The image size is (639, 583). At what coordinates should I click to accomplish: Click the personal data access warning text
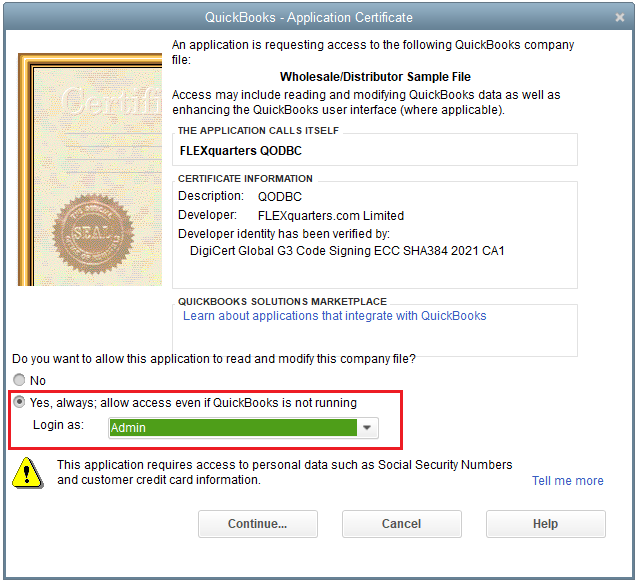pos(284,472)
